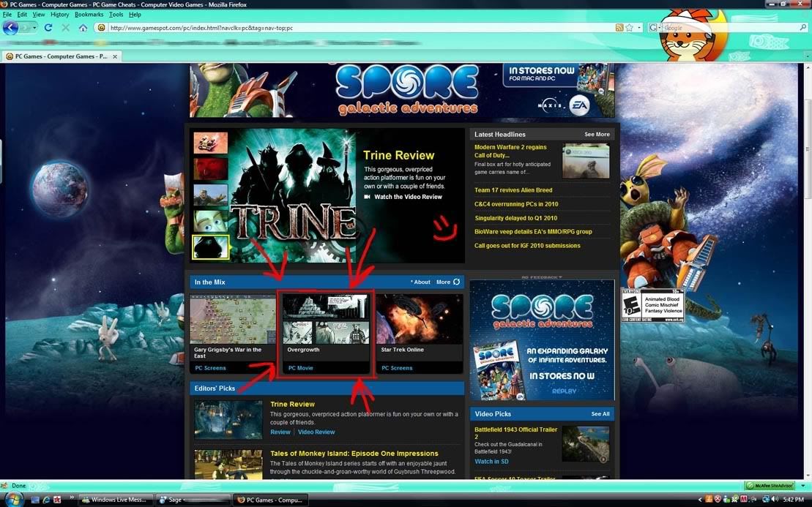Click the search magnifier icon

tap(802, 27)
